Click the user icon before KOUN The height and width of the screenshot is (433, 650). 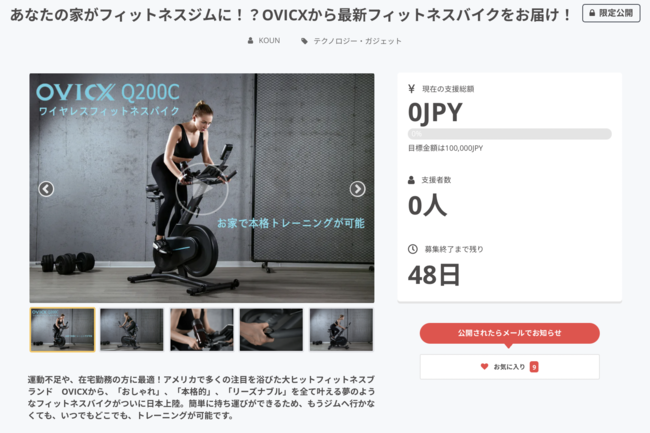pyautogui.click(x=250, y=41)
